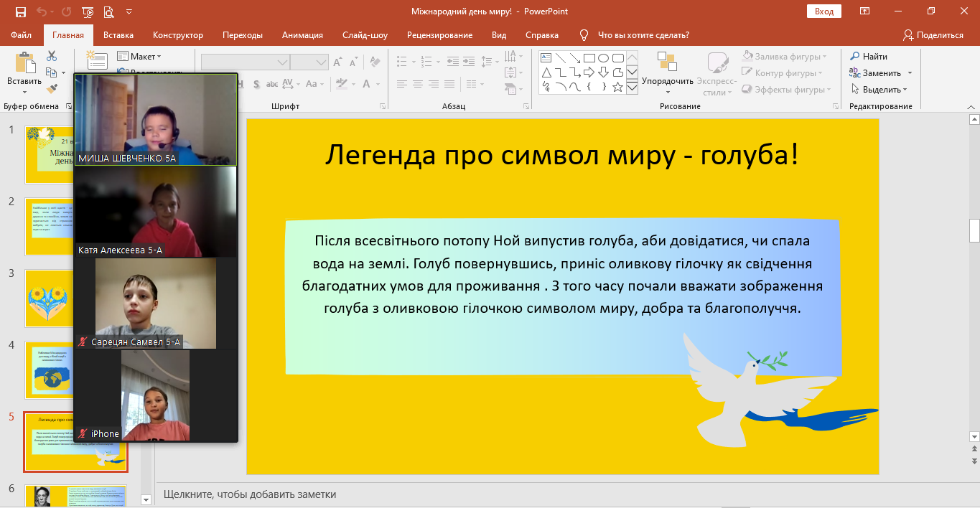Screen dimensions: 980x508
Task: Click the increase font size icon
Action: 337,62
